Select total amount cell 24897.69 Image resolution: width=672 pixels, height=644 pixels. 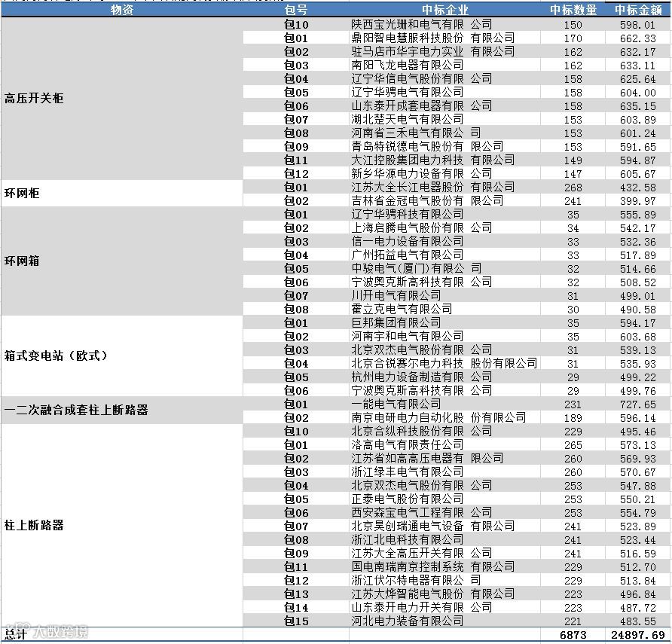638,635
